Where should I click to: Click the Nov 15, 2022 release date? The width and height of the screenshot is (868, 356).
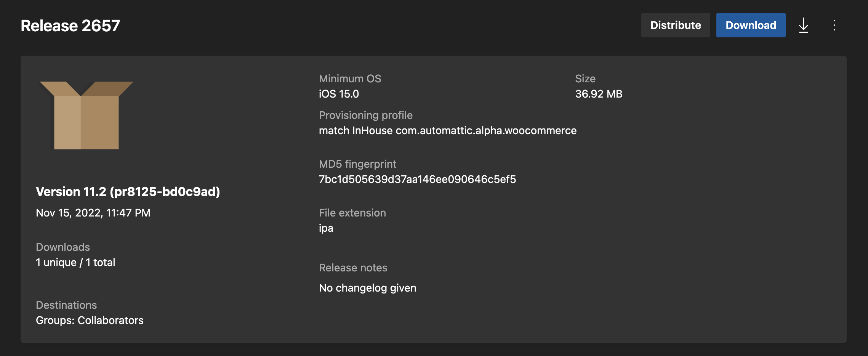click(93, 213)
